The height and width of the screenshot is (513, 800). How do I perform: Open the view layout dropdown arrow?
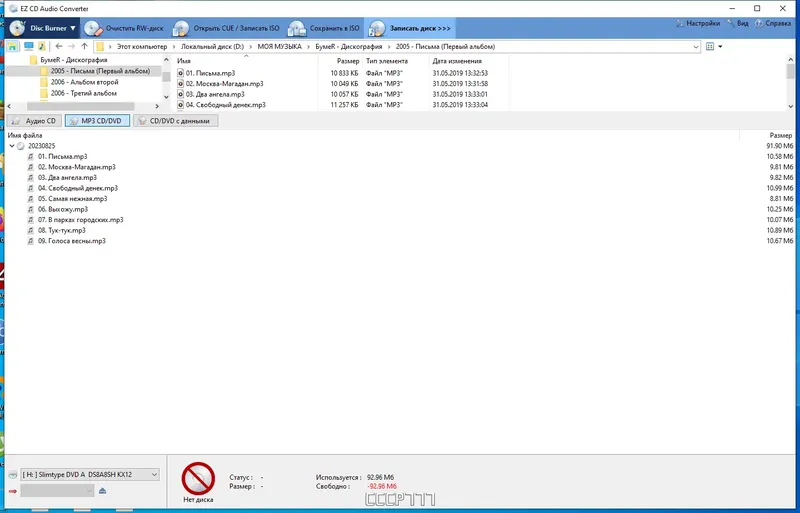coord(720,46)
